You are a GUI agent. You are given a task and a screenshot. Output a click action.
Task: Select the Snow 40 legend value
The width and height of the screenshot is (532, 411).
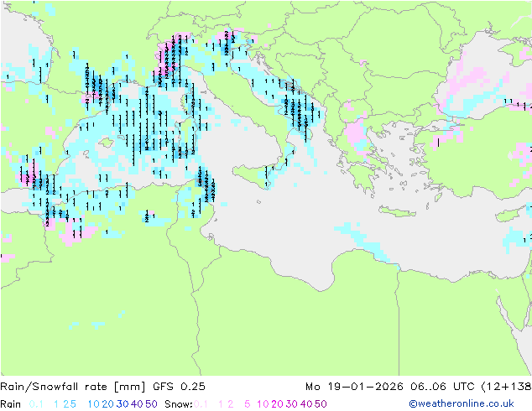click(306, 404)
